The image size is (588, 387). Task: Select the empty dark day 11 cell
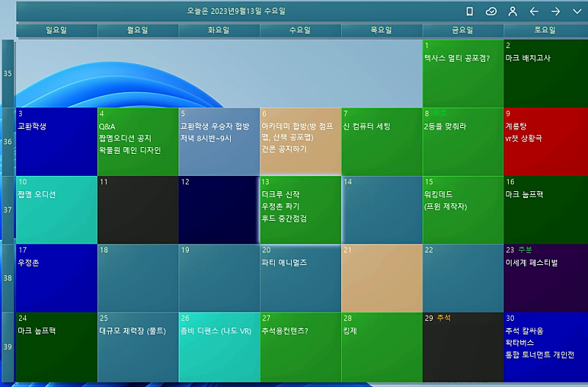point(137,210)
